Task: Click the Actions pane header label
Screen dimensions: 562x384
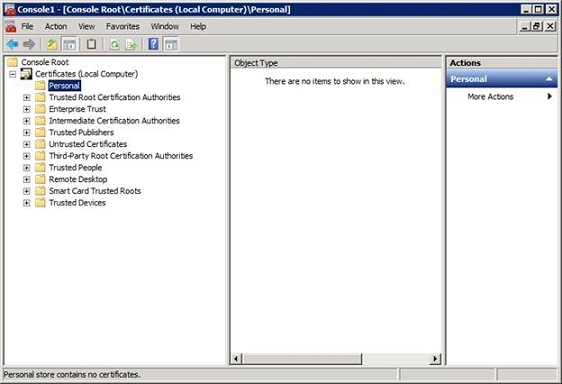Action: point(465,63)
